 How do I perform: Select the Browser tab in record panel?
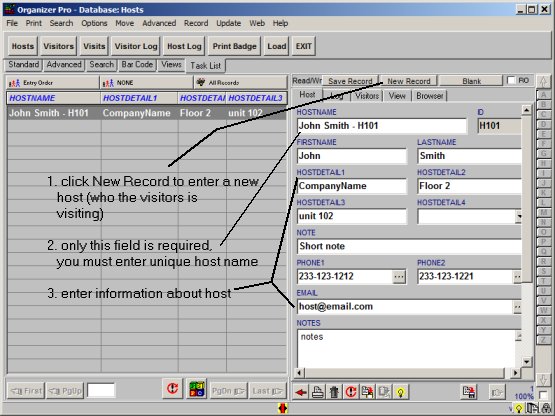(430, 96)
